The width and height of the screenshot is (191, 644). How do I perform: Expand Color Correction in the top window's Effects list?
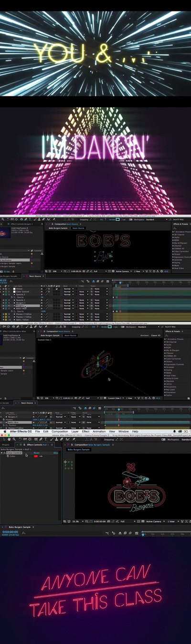[173, 251]
